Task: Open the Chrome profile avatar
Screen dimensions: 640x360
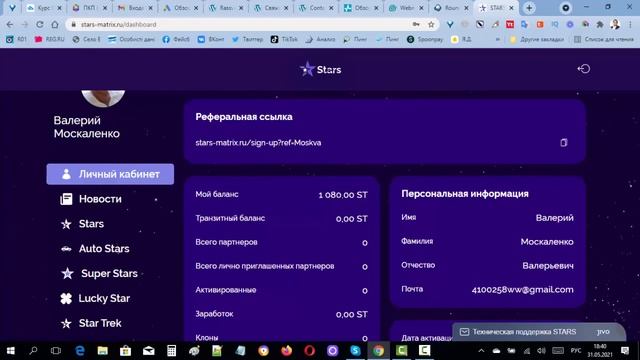Action: 615,24
